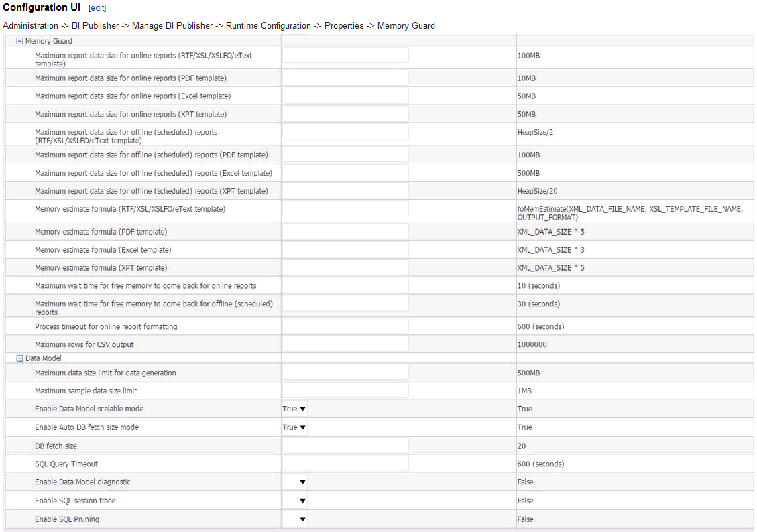
Task: Click field for offline reports PDF template size
Action: [345, 154]
